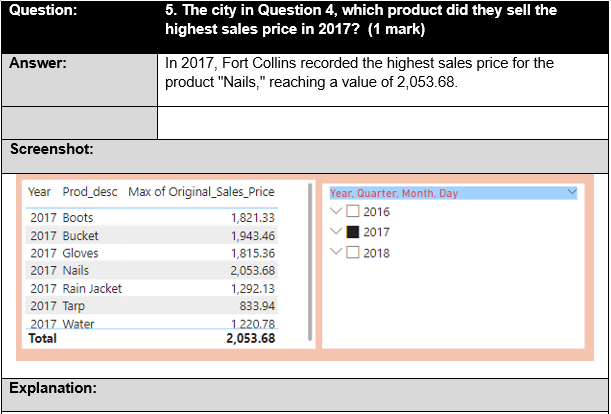The width and height of the screenshot is (611, 414).
Task: Click the Question 5 heading text
Action: (360, 20)
